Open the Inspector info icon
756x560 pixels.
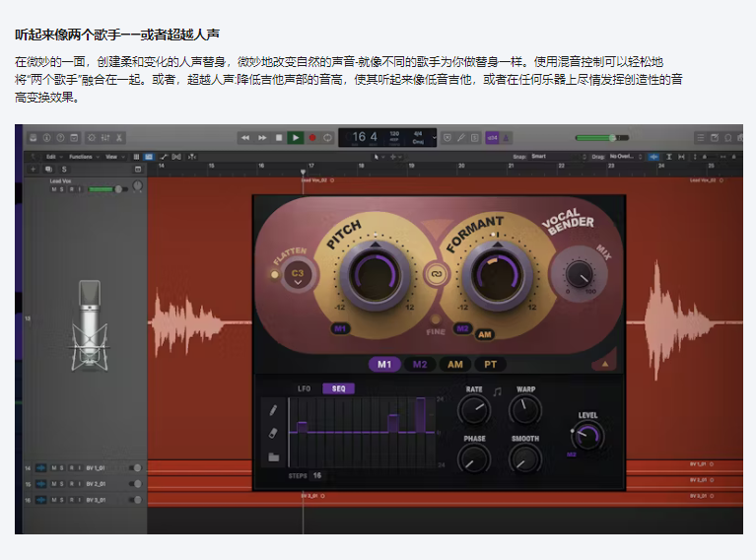(46, 138)
